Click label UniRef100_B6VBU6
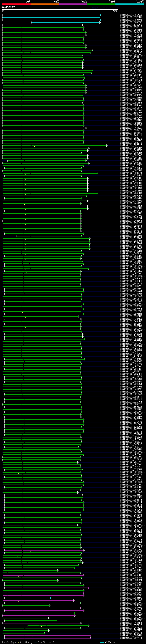146x644 pixels. [131, 615]
